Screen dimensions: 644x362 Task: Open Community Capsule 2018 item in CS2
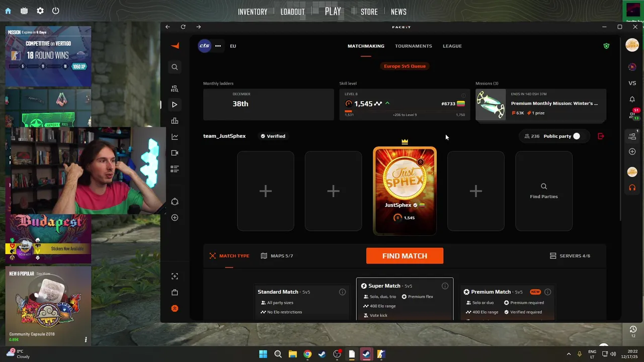[x=48, y=306]
